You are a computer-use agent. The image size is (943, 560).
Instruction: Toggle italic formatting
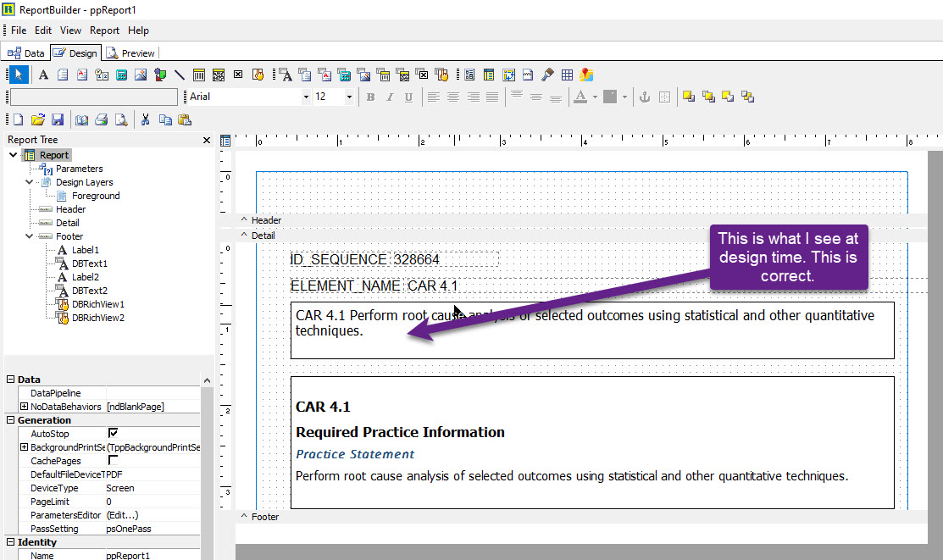(x=390, y=97)
